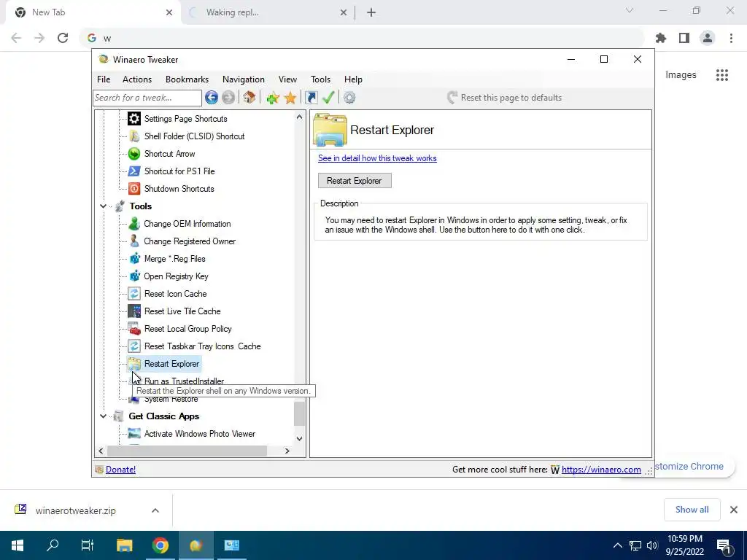Show hidden system tray icons
747x560 pixels.
[617, 545]
